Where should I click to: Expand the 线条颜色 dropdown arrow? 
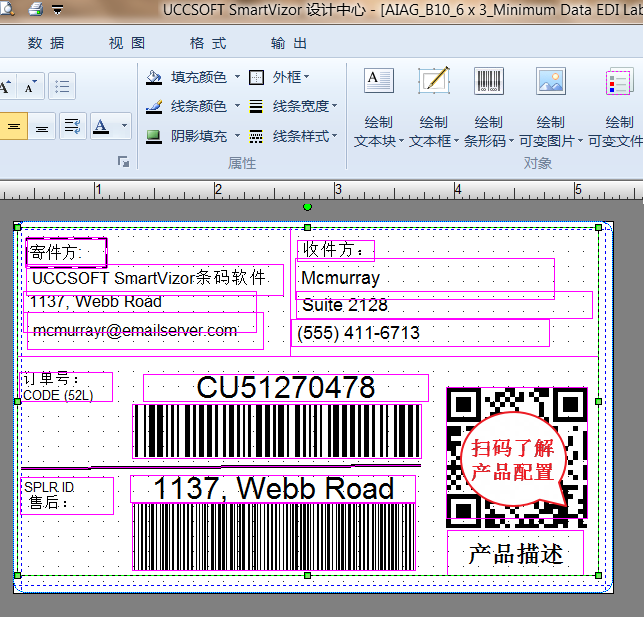237,106
